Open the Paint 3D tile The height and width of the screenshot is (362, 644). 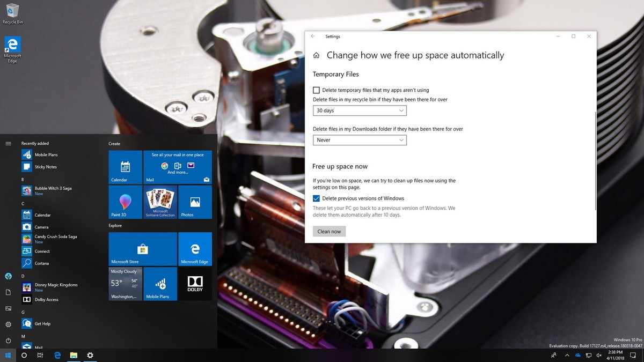pyautogui.click(x=125, y=202)
